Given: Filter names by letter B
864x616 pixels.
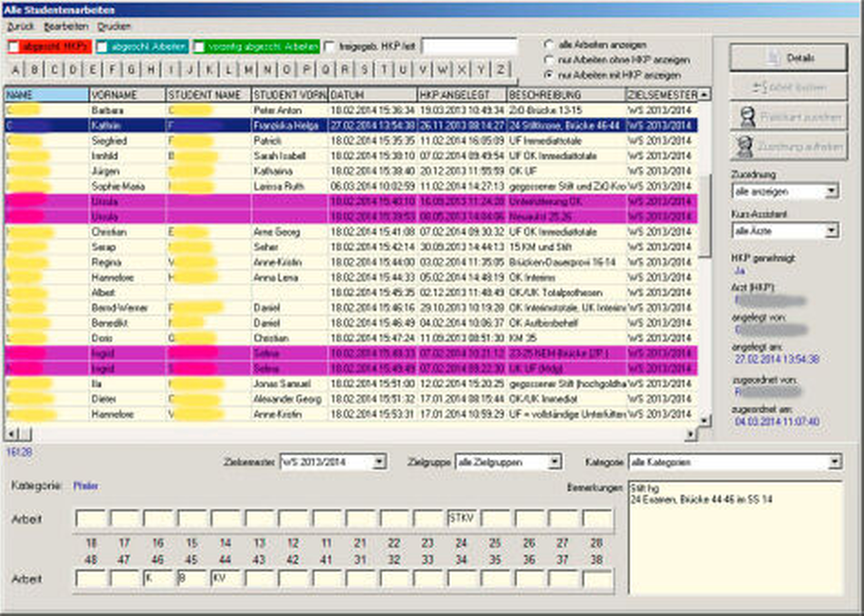Looking at the screenshot, I should click(x=35, y=70).
